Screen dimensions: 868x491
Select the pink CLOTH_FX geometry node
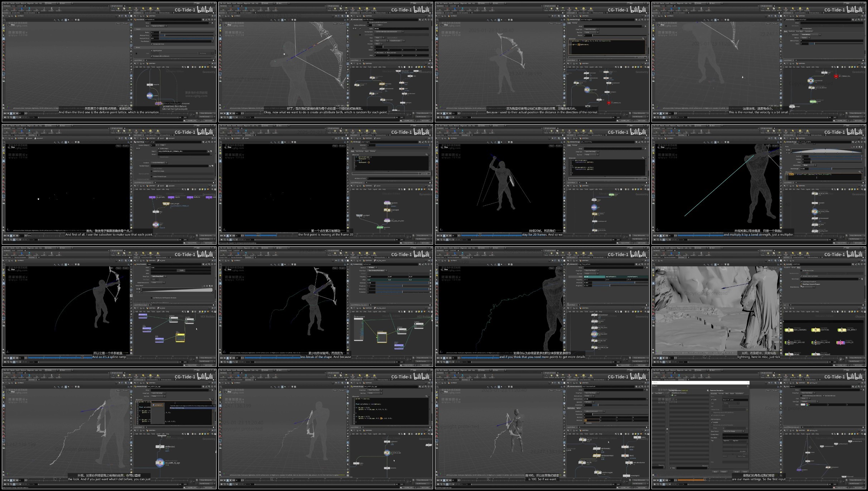(841, 343)
